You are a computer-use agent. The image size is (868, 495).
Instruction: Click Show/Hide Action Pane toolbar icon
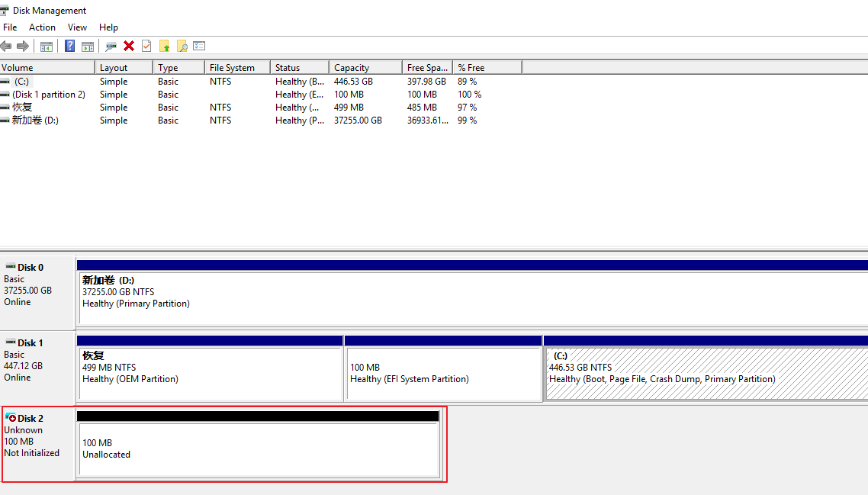point(88,47)
